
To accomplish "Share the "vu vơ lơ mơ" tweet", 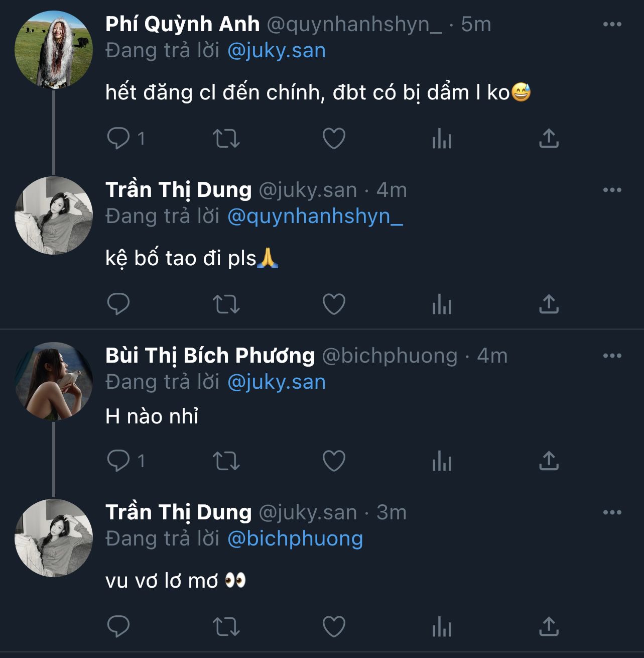I will click(x=549, y=626).
